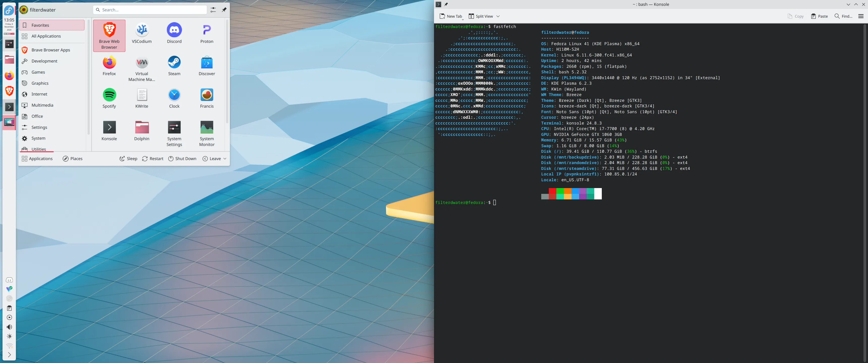Click the Discord system tray icon
The height and width of the screenshot is (363, 868).
[9, 280]
